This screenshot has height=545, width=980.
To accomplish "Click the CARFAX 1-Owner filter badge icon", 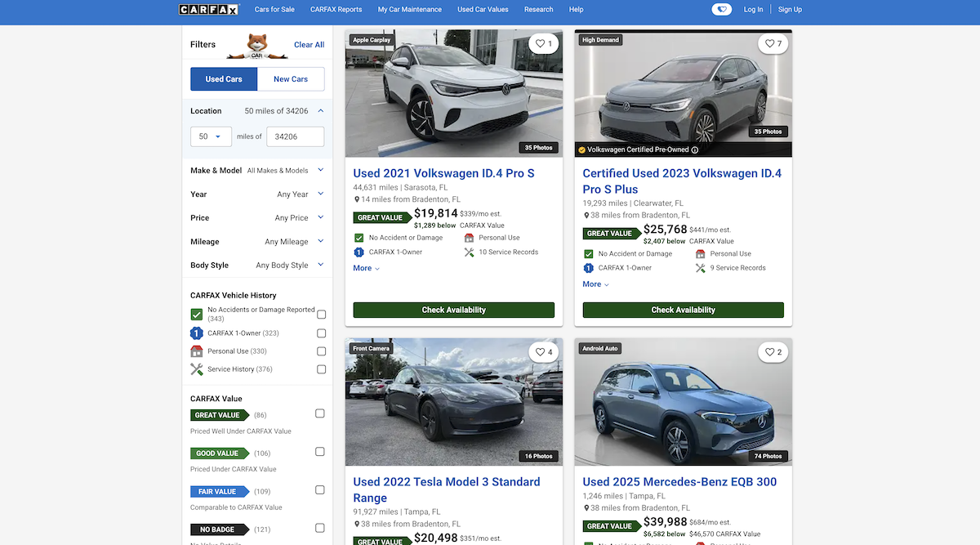I will click(x=197, y=333).
